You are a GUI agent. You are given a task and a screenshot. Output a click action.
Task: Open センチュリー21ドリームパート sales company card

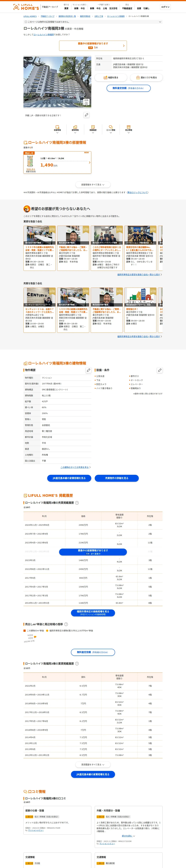tap(40, 310)
